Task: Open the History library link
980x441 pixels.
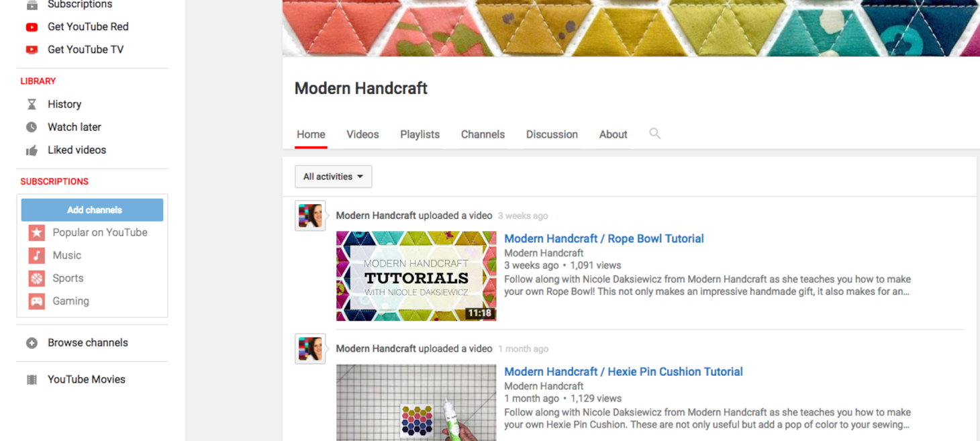Action: [x=64, y=104]
